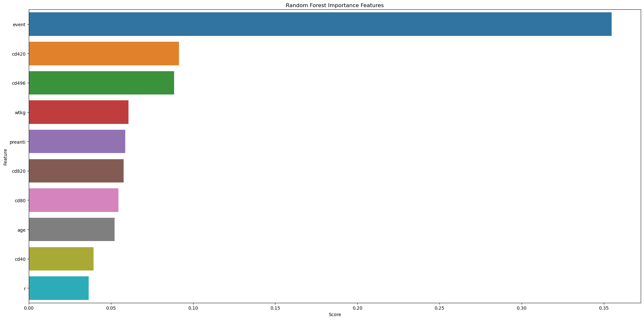Click the 'Feature' y-axis title

pos(5,157)
